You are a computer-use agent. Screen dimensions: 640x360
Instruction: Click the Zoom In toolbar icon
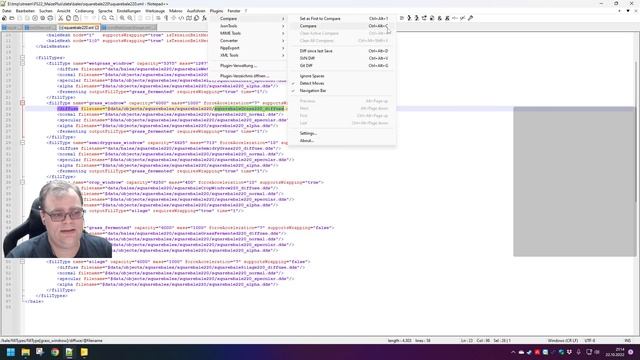(122, 18)
